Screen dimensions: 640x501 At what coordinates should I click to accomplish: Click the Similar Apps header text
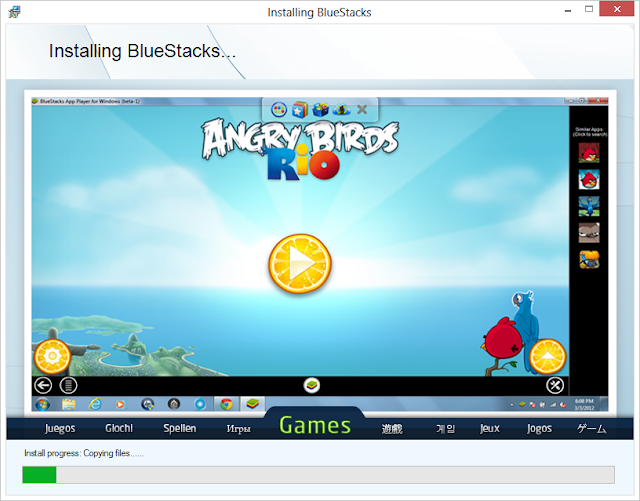click(x=589, y=131)
